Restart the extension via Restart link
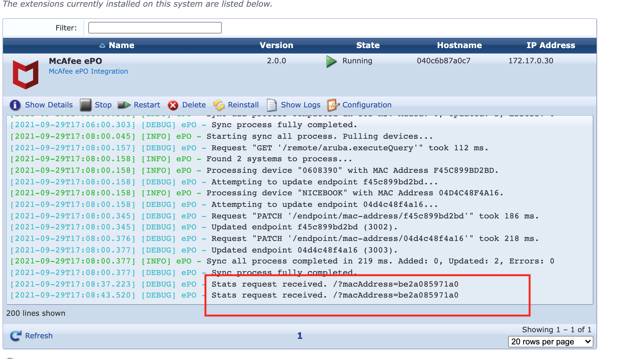644x359 pixels. (x=147, y=105)
